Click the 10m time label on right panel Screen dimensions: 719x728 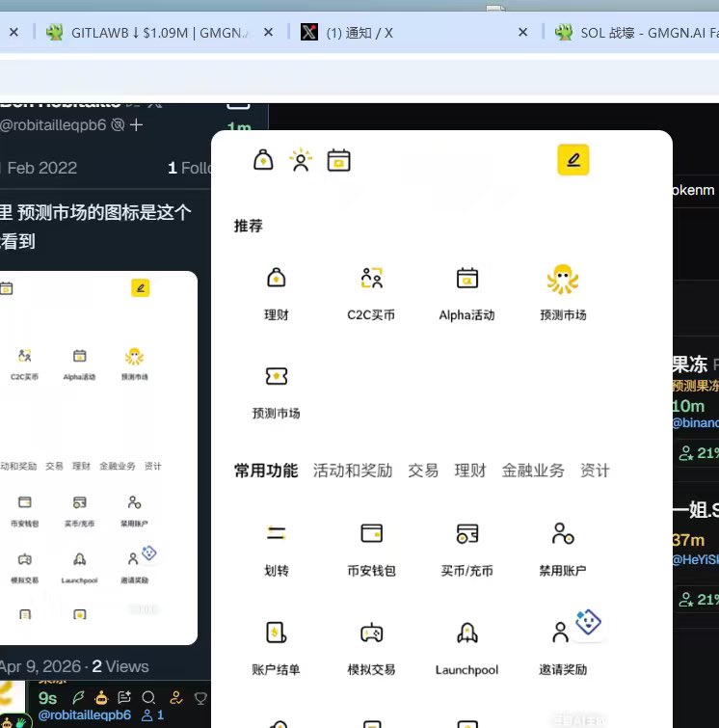tap(688, 406)
